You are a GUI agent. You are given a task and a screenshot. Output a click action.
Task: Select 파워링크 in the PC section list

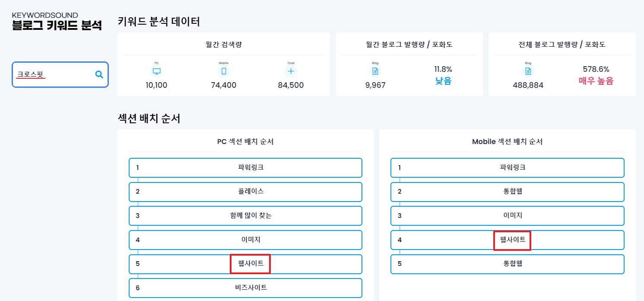pyautogui.click(x=245, y=168)
